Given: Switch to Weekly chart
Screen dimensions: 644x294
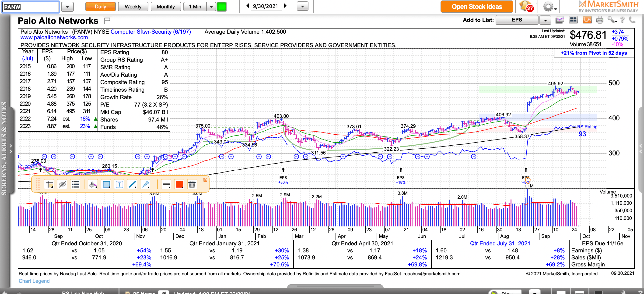Looking at the screenshot, I should point(133,7).
